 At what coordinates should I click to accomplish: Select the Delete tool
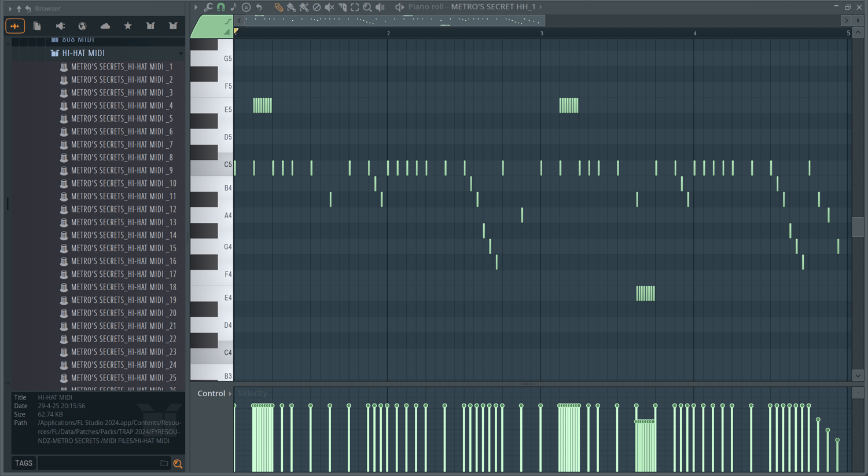coord(317,8)
